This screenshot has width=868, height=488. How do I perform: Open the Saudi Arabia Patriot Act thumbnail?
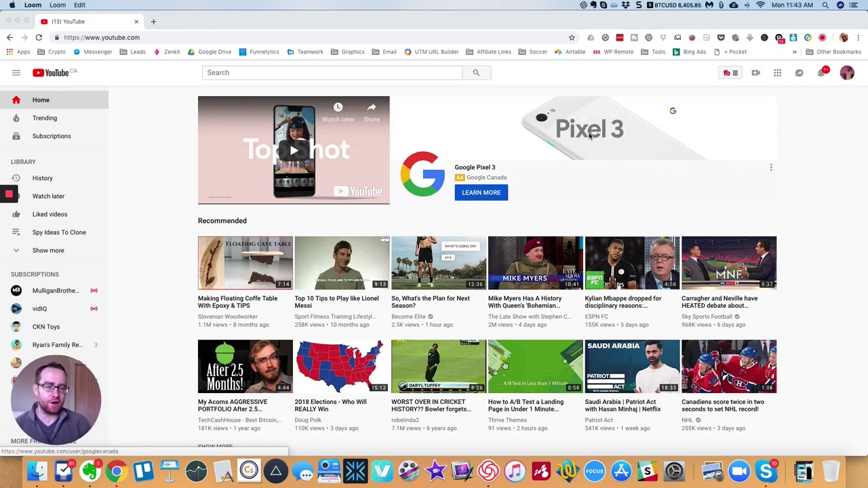click(x=632, y=367)
